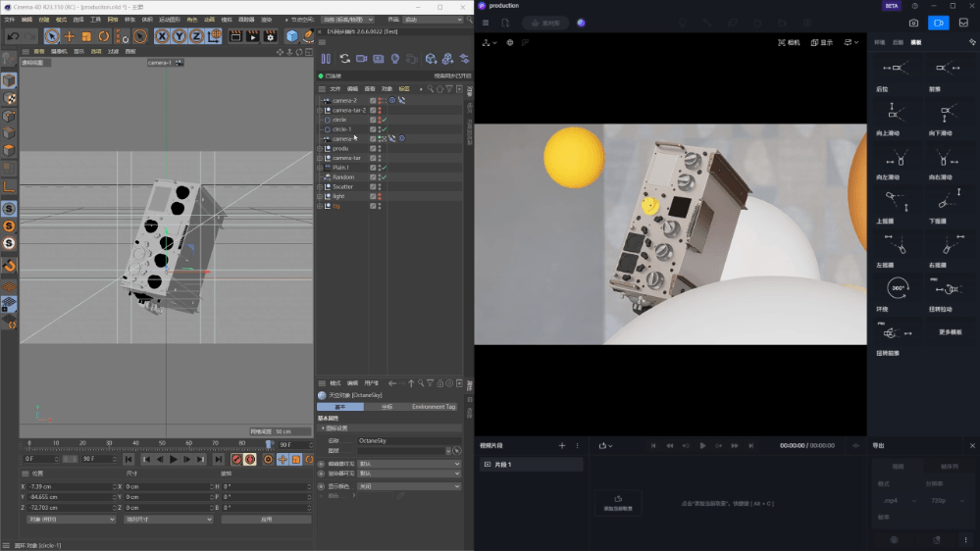Toggle the layer checkbox for circle-1 object
980x551 pixels.
coord(373,129)
